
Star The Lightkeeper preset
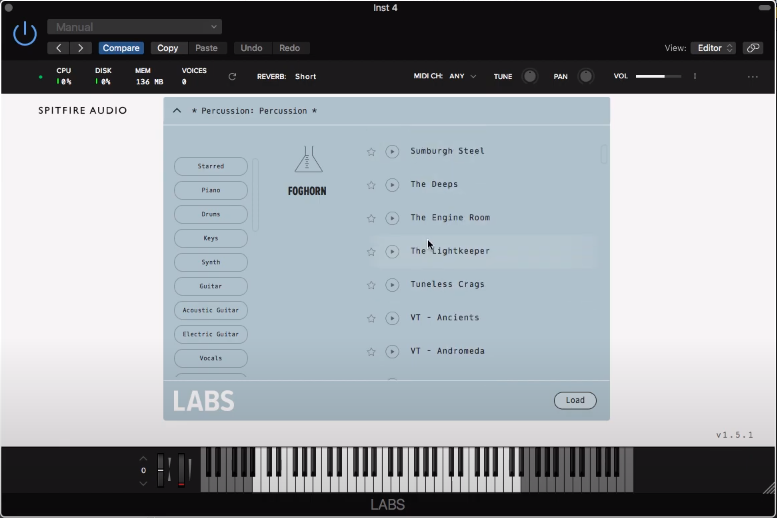pyautogui.click(x=371, y=252)
